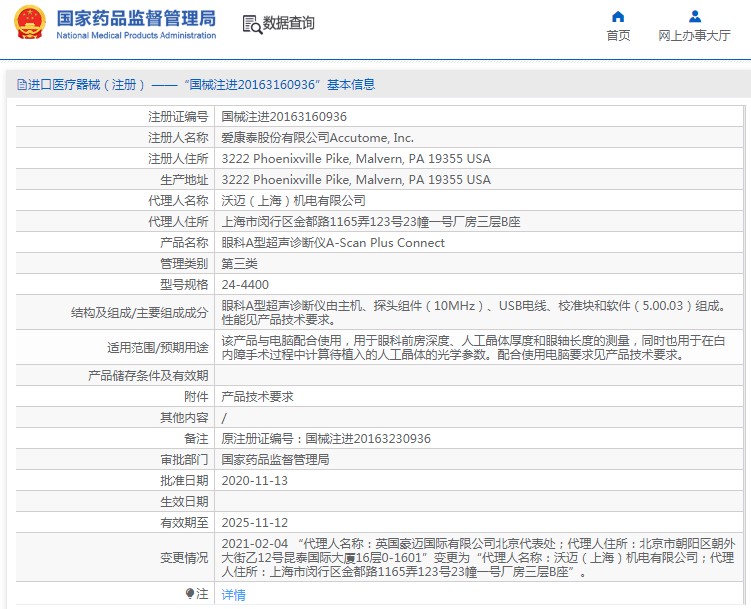Click the 其他内容 slash value
This screenshot has height=609, width=751.
[224, 418]
